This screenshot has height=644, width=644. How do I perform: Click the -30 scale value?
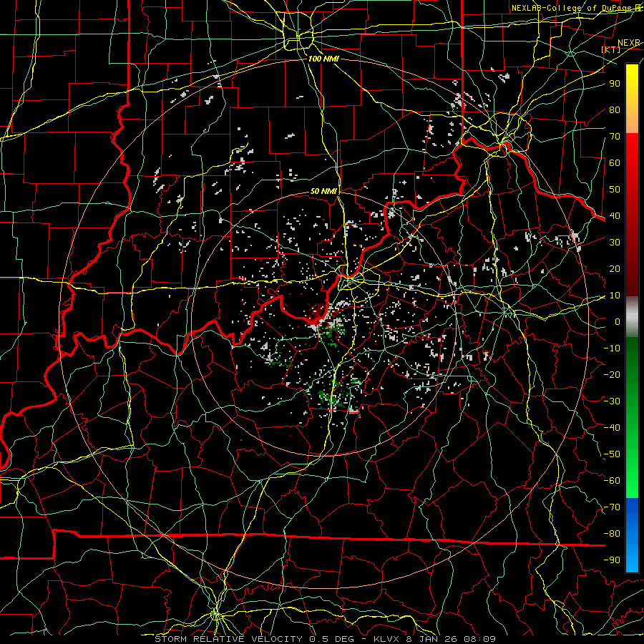[x=612, y=401]
